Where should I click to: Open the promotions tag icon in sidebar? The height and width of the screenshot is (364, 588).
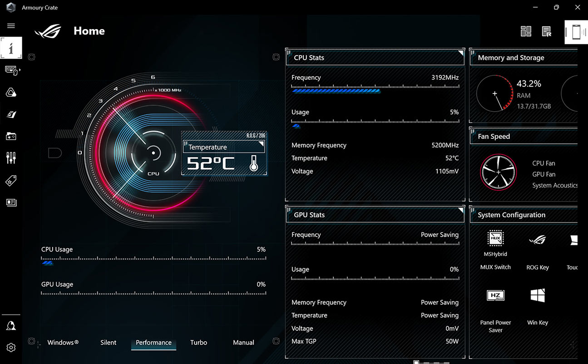[x=11, y=180]
